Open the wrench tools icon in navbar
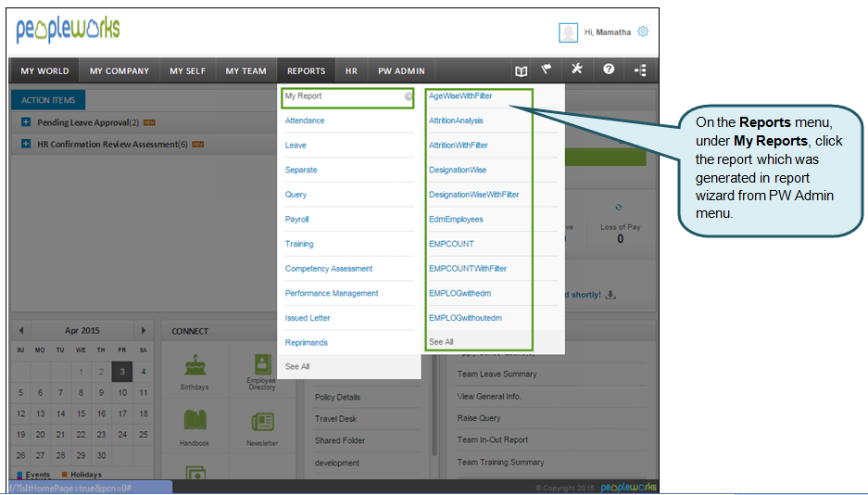 tap(576, 70)
